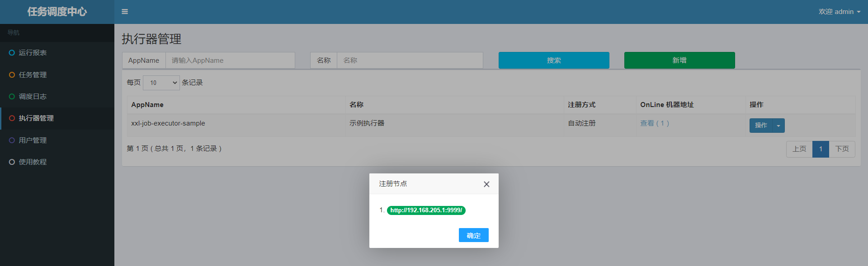
Task: Go to 下页 in pagination
Action: tap(842, 149)
